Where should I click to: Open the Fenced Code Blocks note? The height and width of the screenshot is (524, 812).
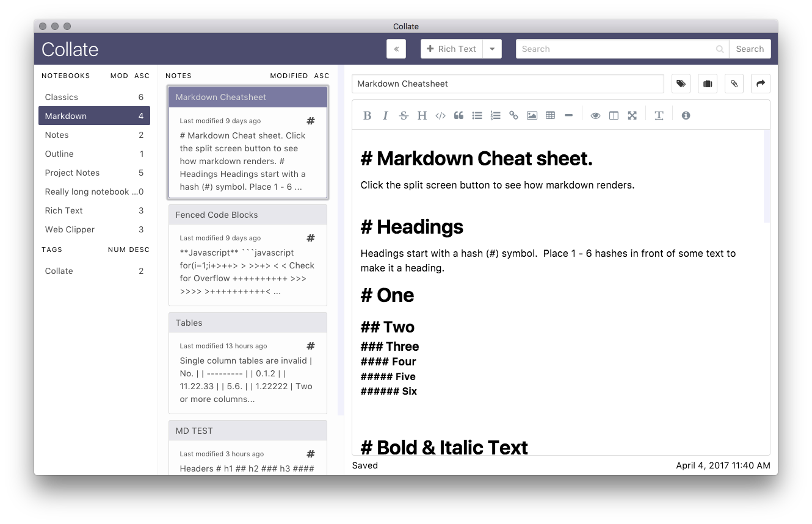point(248,255)
